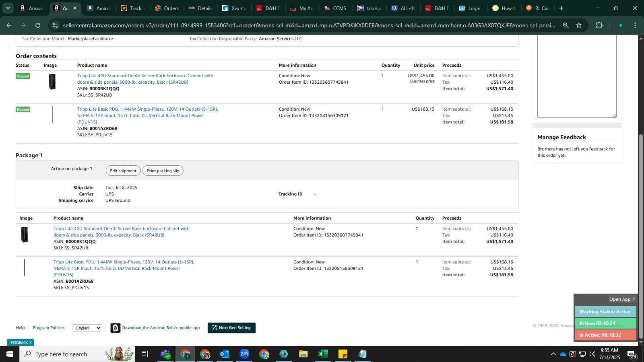The width and height of the screenshot is (644, 362).
Task: Open the server rack thumbnail in Package 1
Action: (x=25, y=234)
